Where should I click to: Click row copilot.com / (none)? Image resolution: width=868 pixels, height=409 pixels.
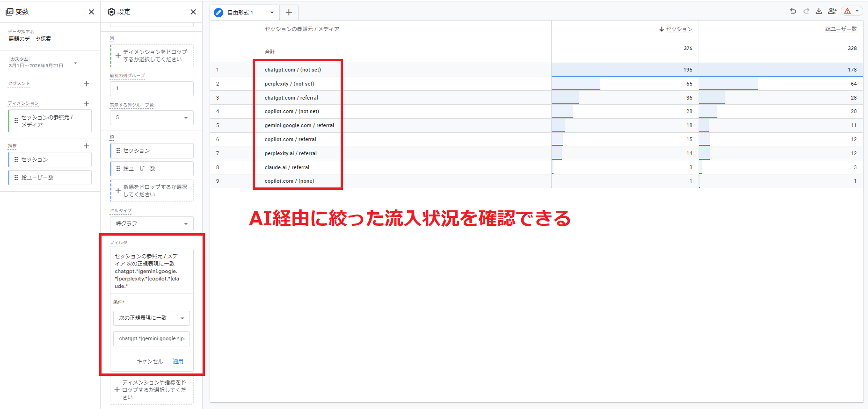coord(289,181)
